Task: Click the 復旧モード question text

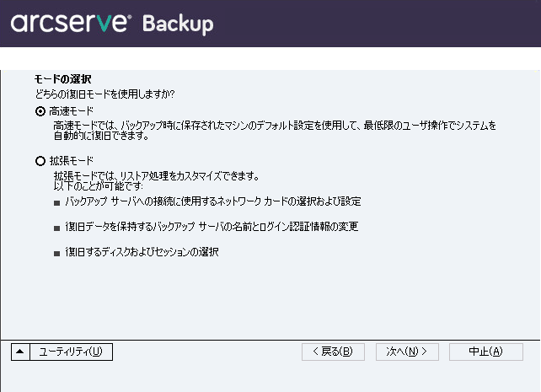Action: coord(104,94)
